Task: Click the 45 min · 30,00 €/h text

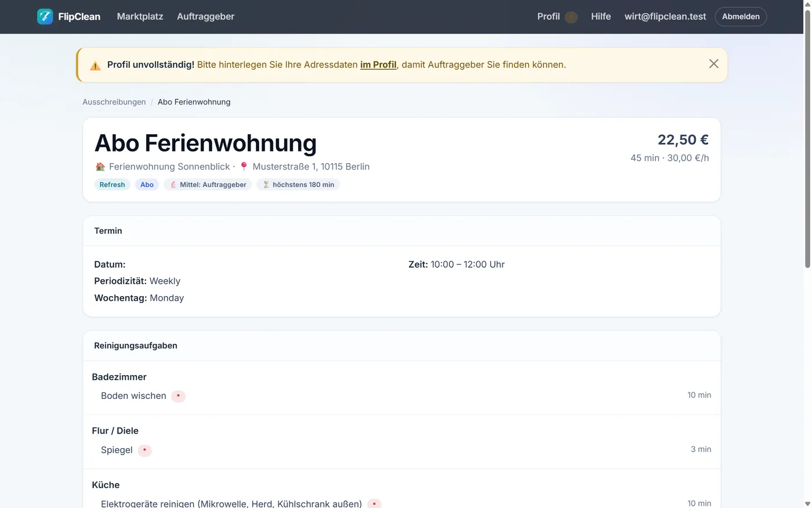Action: (670, 158)
